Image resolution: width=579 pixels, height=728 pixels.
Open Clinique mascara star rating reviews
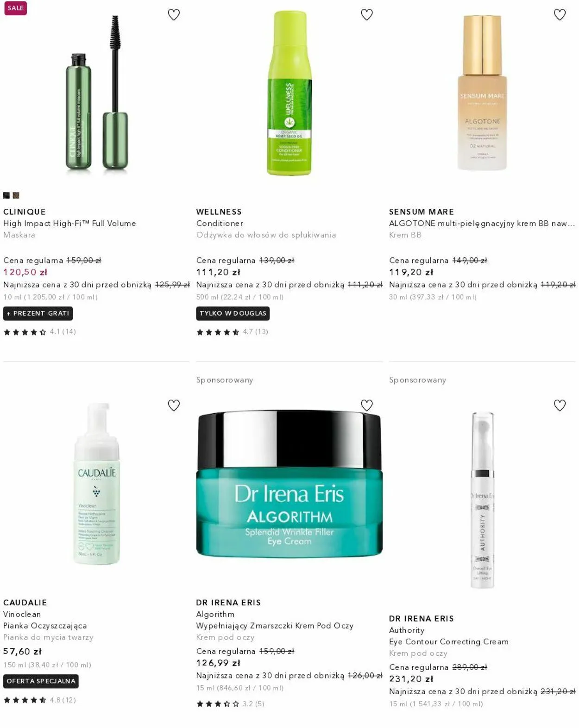point(39,332)
